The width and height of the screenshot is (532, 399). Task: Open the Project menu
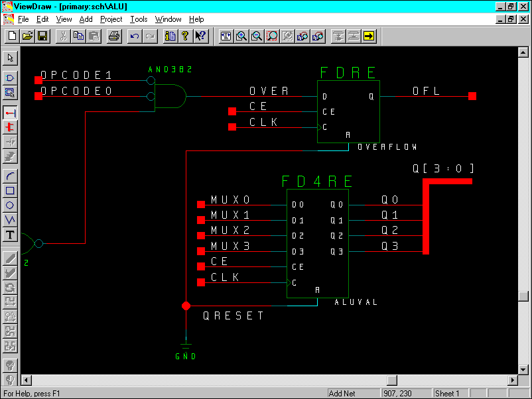pos(111,19)
